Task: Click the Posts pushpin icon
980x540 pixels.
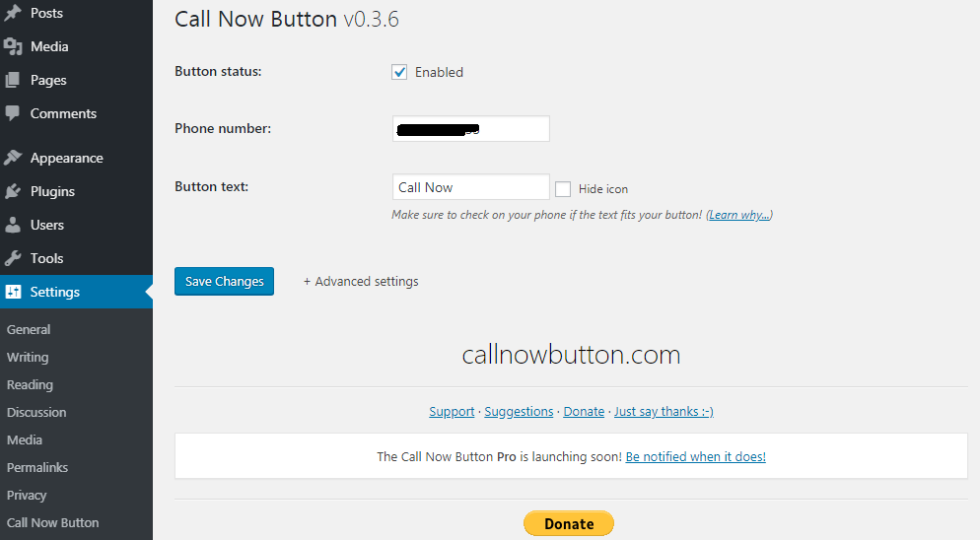Action: [x=13, y=13]
